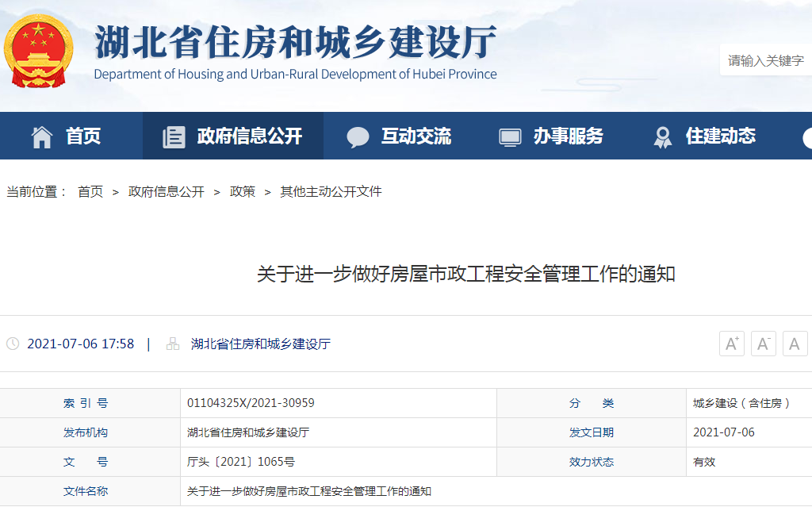812x507 pixels.
Task: Click the site title 湖北省住房和城乡建设厅 header
Action: (x=296, y=42)
